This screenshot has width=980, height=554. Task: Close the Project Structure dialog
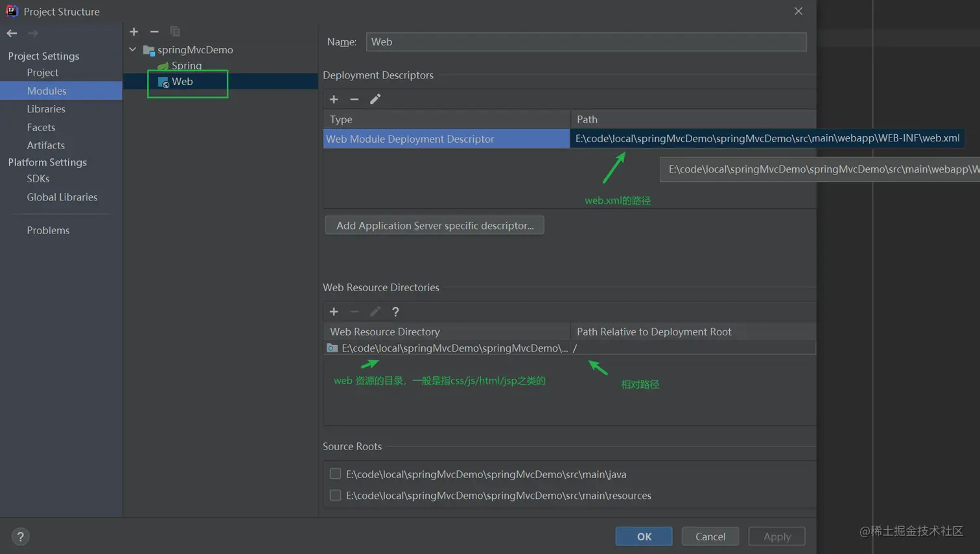click(x=799, y=11)
